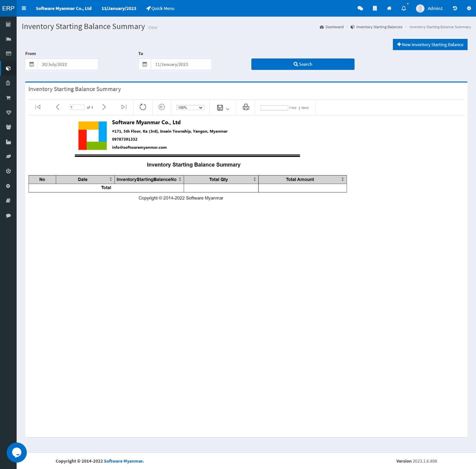The height and width of the screenshot is (469, 476).
Task: Open the chat bubbles icon in the top bar
Action: pos(360,8)
